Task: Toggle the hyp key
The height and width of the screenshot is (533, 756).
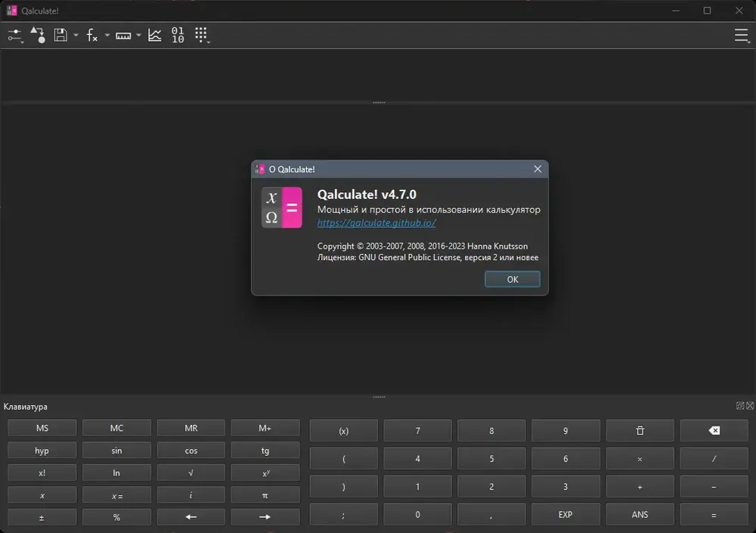Action: coord(42,451)
